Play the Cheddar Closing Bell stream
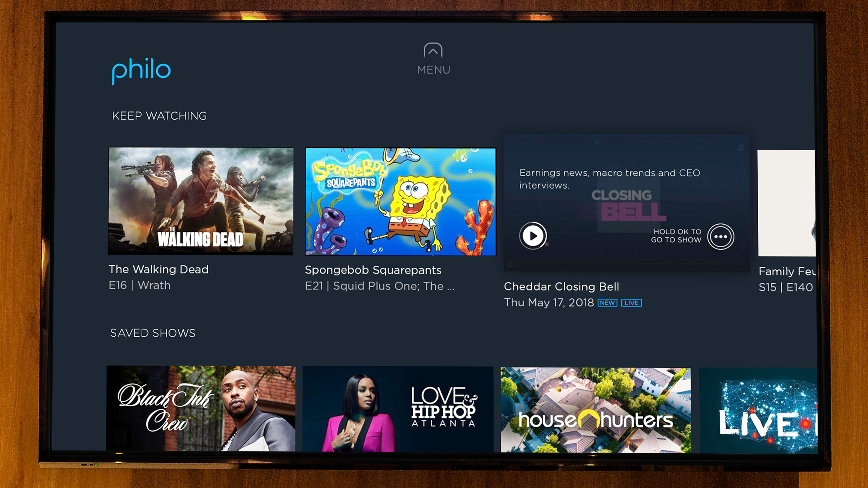Screen dimensions: 868x488 click(x=533, y=236)
